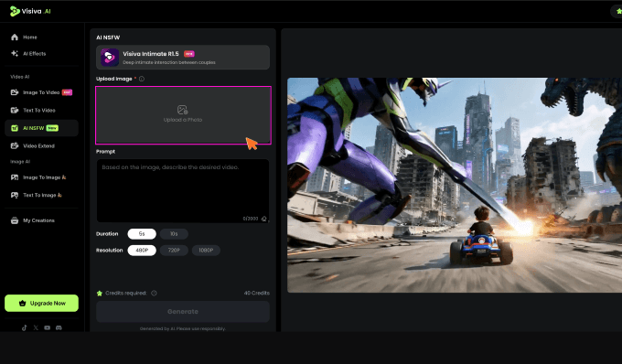Open Text To Image tool
622x364 pixels.
41,195
